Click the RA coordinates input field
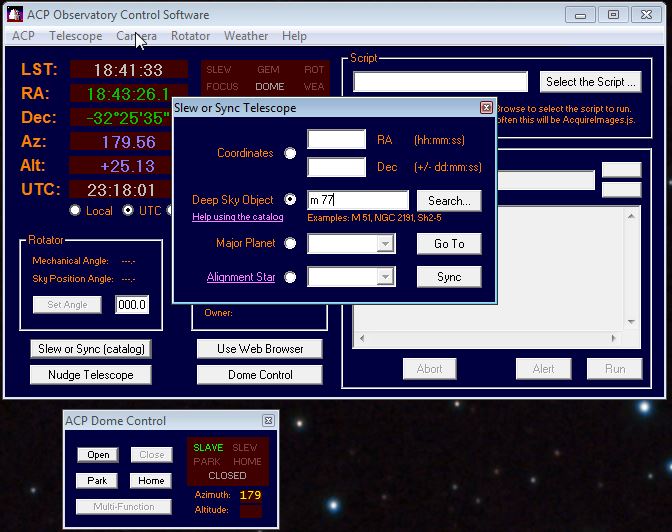The image size is (672, 532). pos(336,140)
